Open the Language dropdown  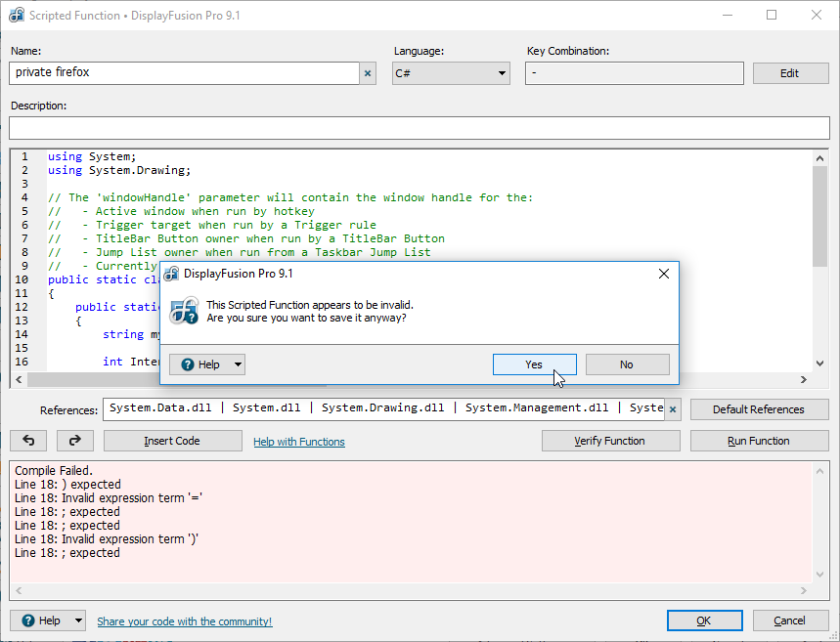451,73
